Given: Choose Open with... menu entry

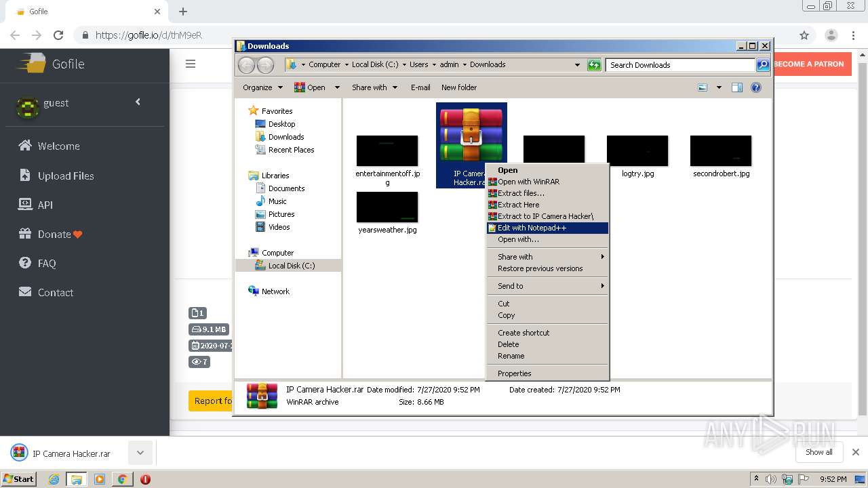Looking at the screenshot, I should (547, 239).
